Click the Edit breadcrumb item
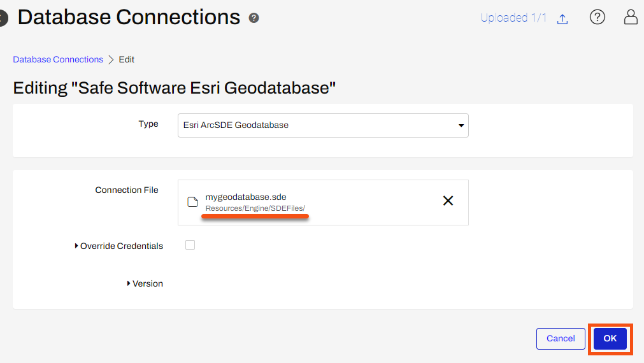This screenshot has width=644, height=363. (127, 59)
